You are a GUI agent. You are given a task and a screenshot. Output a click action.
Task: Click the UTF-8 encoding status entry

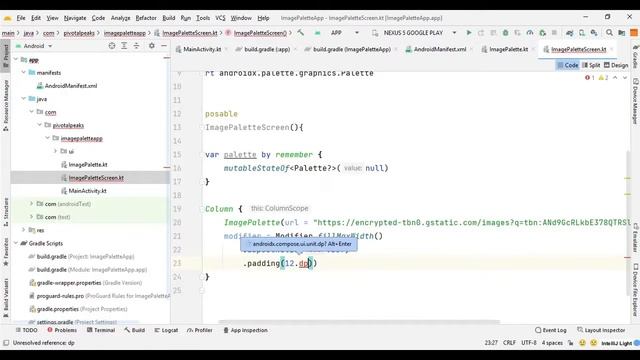coord(529,343)
